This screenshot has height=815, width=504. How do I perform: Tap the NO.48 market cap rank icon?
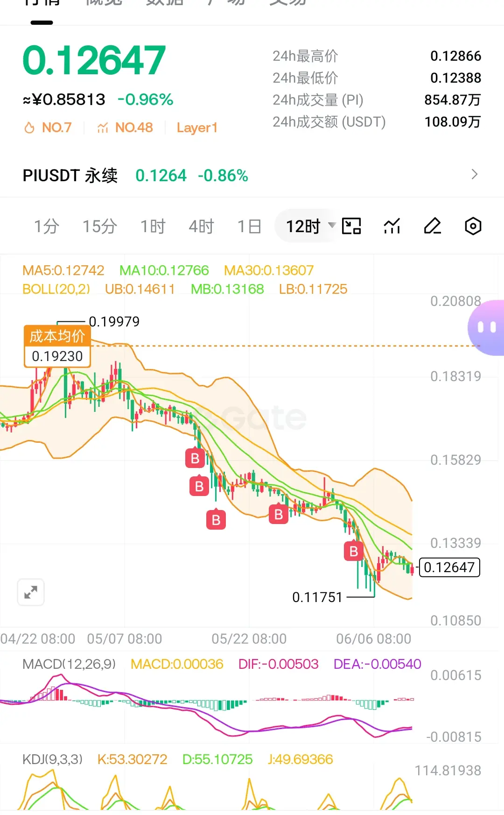103,128
